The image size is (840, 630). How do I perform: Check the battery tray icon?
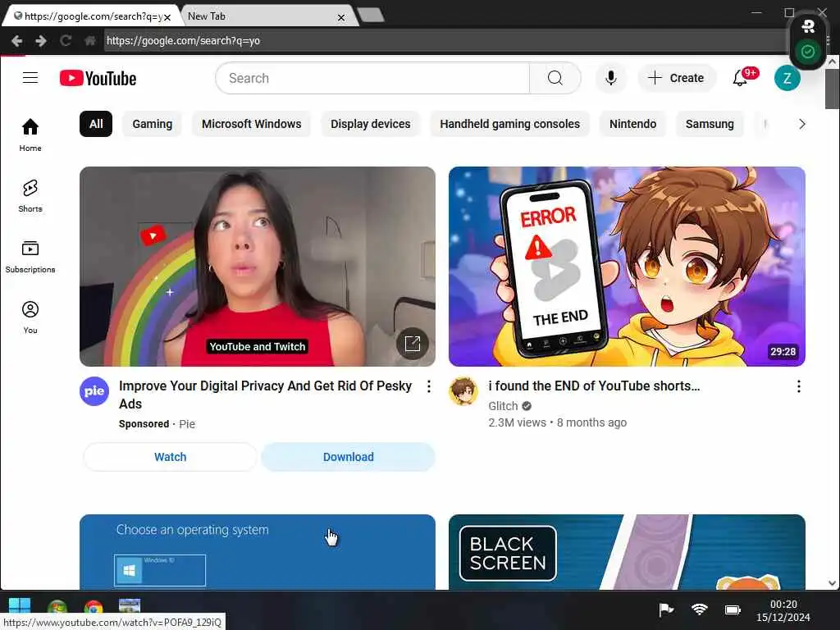point(733,609)
